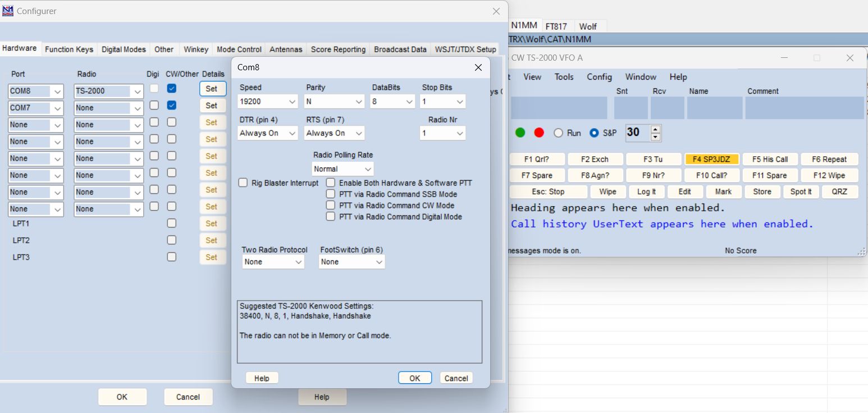This screenshot has height=413, width=868.
Task: Toggle the CW/Other checkbox for COM8 row
Action: pyautogui.click(x=172, y=88)
